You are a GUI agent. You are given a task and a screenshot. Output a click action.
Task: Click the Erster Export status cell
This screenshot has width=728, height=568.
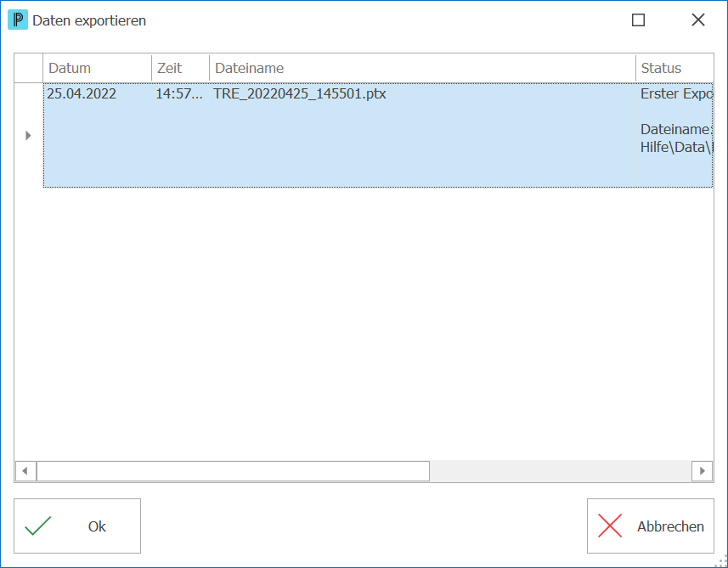674,135
